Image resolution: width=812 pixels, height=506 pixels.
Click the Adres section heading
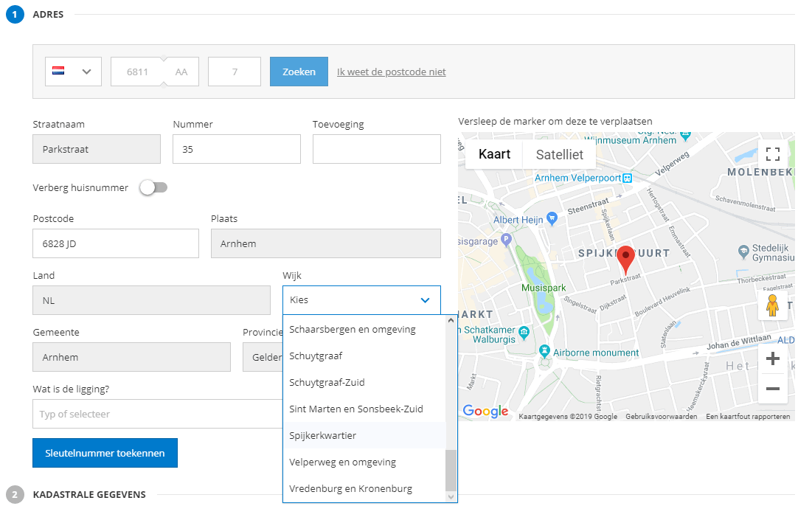click(x=48, y=15)
